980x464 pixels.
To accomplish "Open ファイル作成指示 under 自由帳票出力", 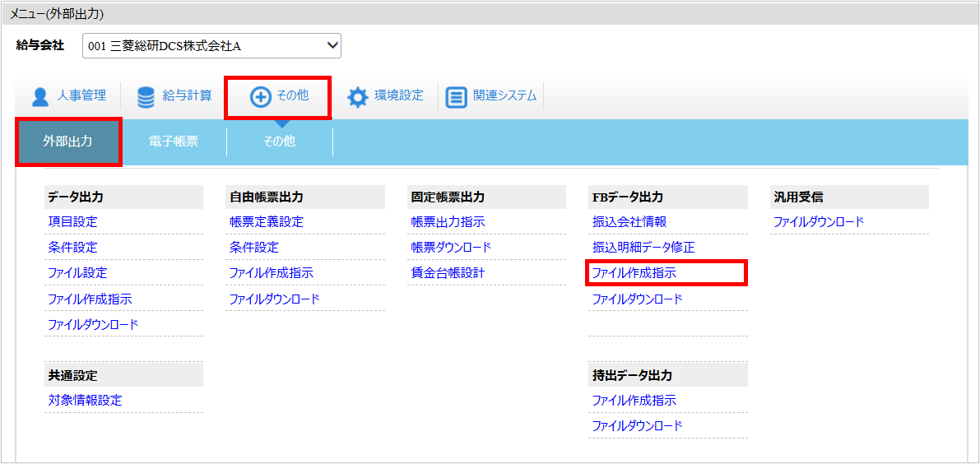I will click(272, 273).
